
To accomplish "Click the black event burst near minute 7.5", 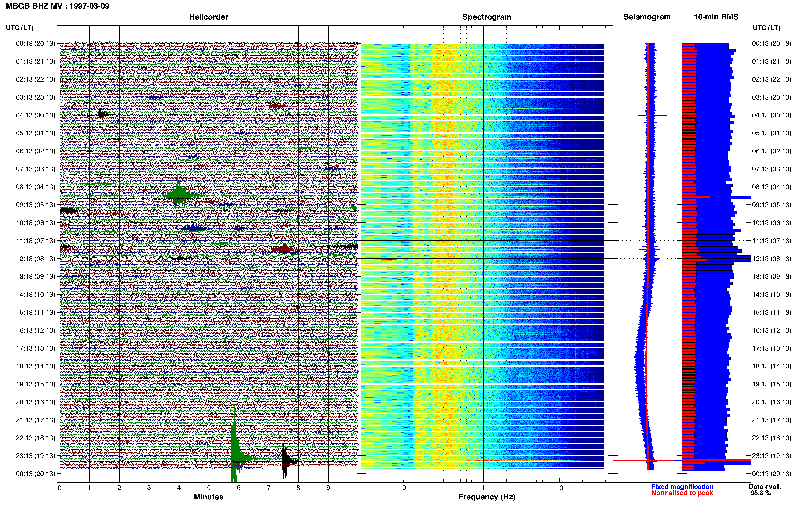I will pos(285,461).
